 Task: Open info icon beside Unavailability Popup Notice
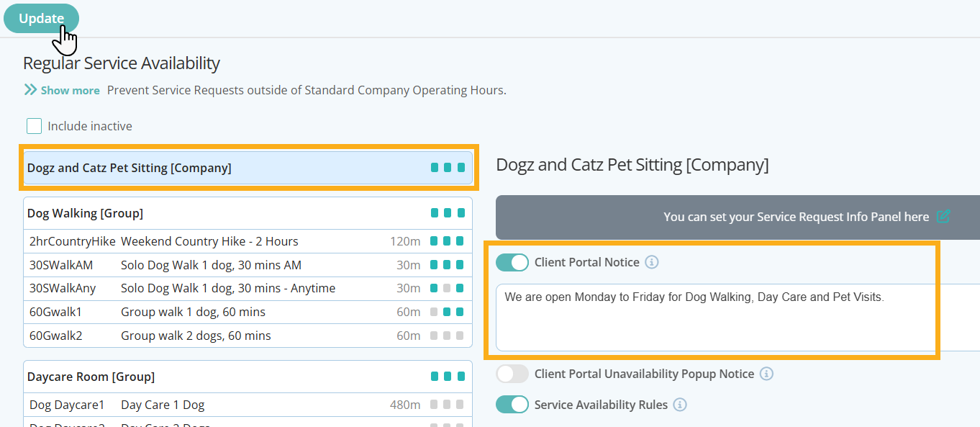pos(766,374)
